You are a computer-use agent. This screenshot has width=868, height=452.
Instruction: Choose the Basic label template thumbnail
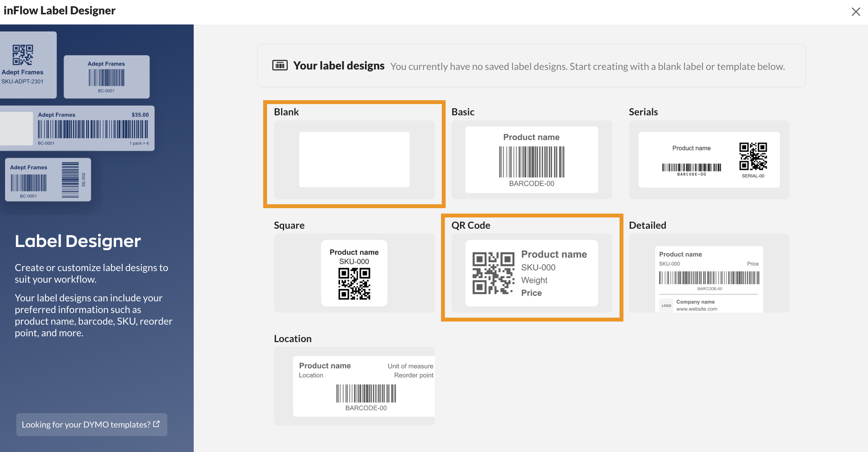(x=531, y=160)
